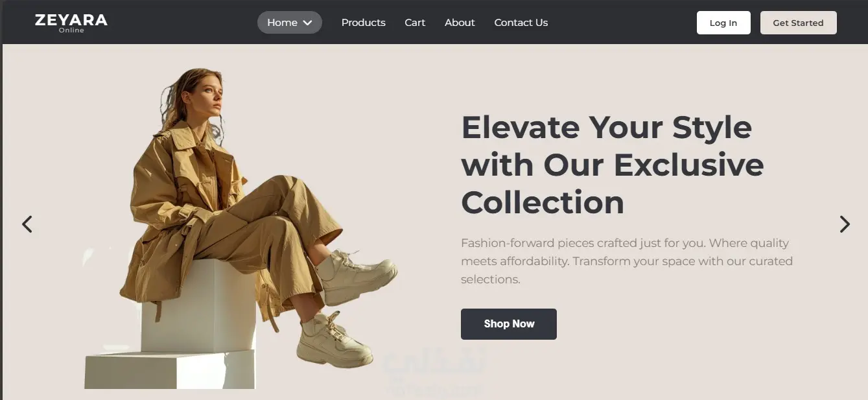Open the Home navigation pill
The height and width of the screenshot is (400, 868).
[290, 23]
